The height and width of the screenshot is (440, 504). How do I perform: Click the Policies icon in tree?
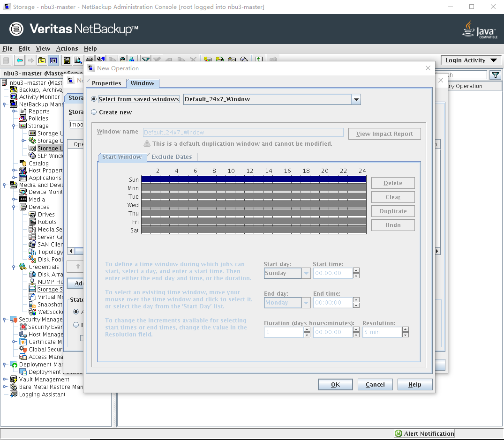(23, 119)
